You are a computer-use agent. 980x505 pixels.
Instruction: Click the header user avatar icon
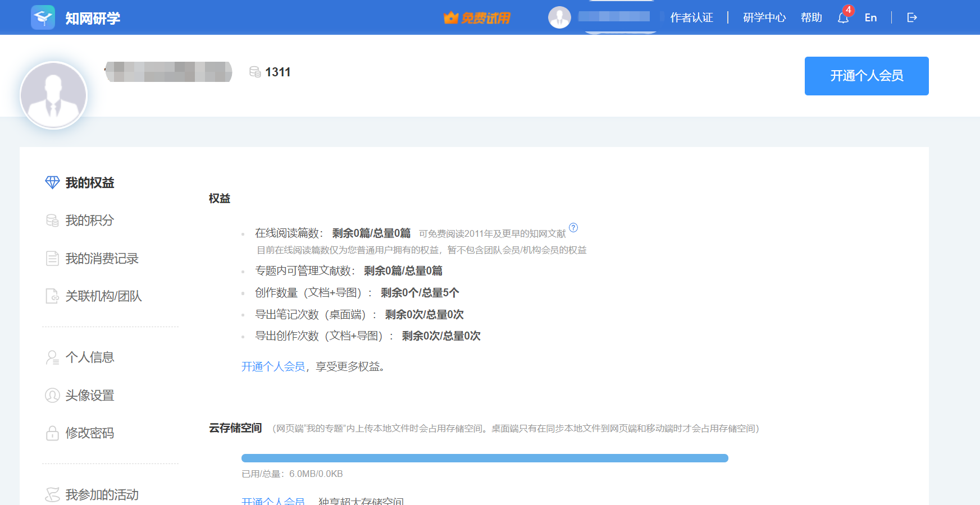[x=559, y=17]
